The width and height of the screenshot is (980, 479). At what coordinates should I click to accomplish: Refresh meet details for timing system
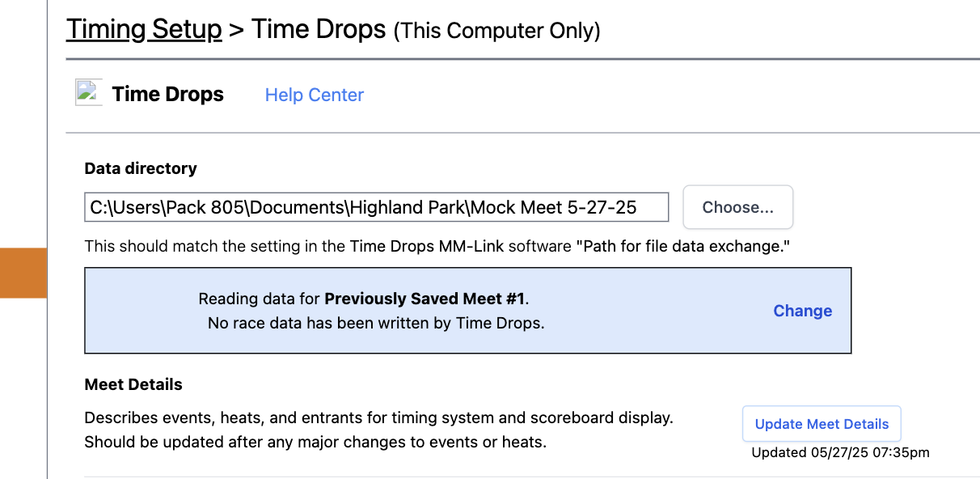821,423
